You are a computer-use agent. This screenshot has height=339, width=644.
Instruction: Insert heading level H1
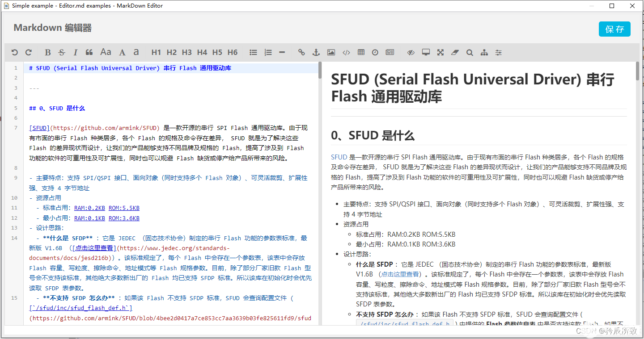[156, 52]
